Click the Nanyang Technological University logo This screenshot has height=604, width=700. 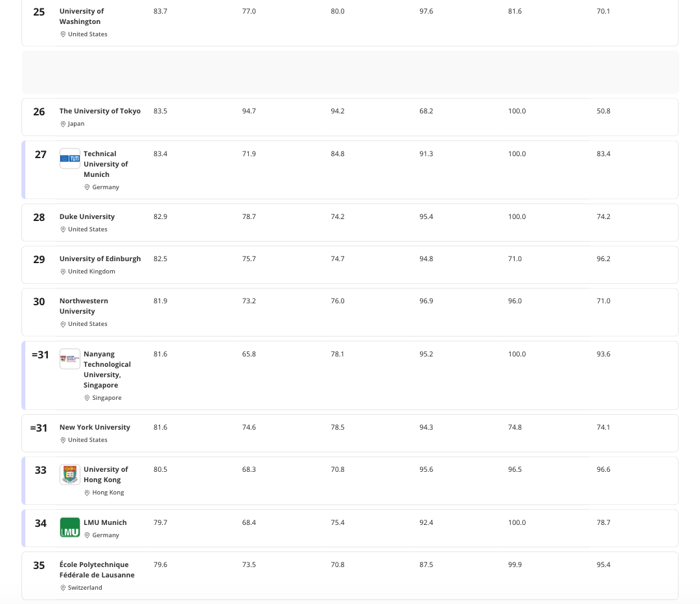70,359
